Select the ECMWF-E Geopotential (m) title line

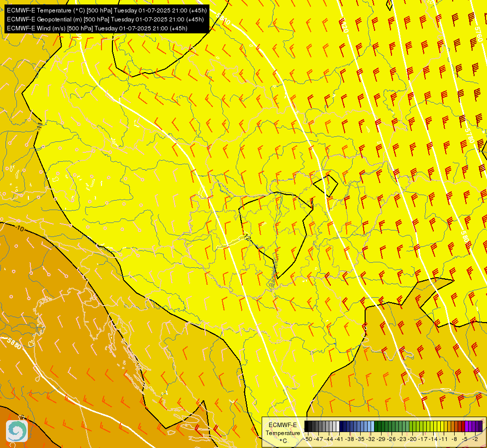105,19
